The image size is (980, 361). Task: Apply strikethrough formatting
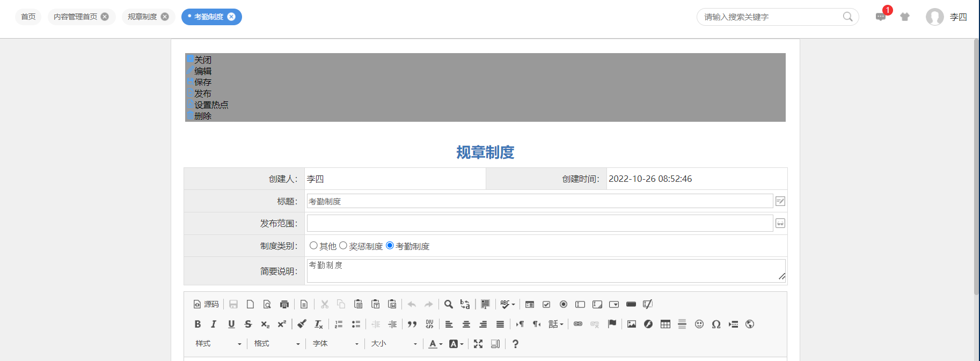point(248,324)
